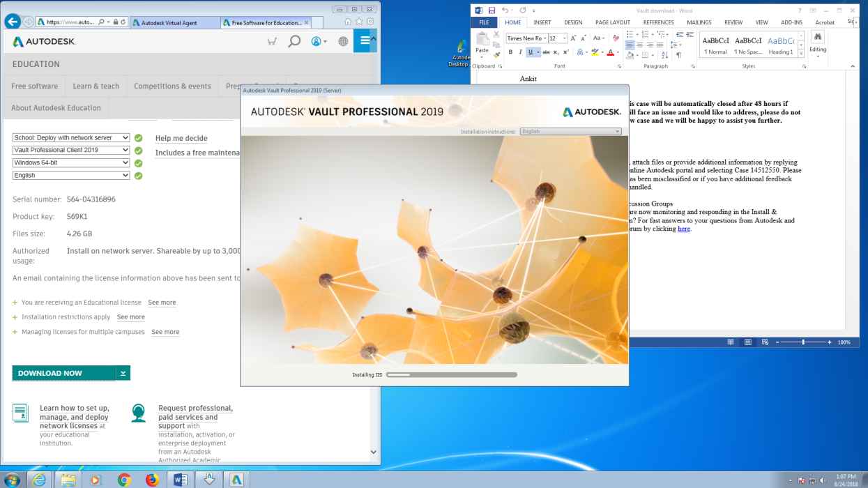The width and height of the screenshot is (868, 488).
Task: Expand the Vault Professional Client 2019 dropdown
Action: tap(71, 151)
